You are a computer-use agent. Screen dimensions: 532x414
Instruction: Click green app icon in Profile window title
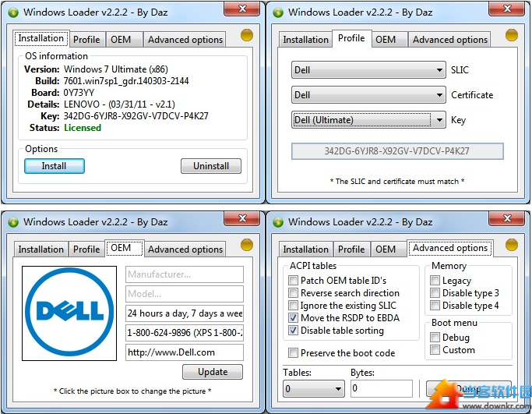tap(278, 13)
